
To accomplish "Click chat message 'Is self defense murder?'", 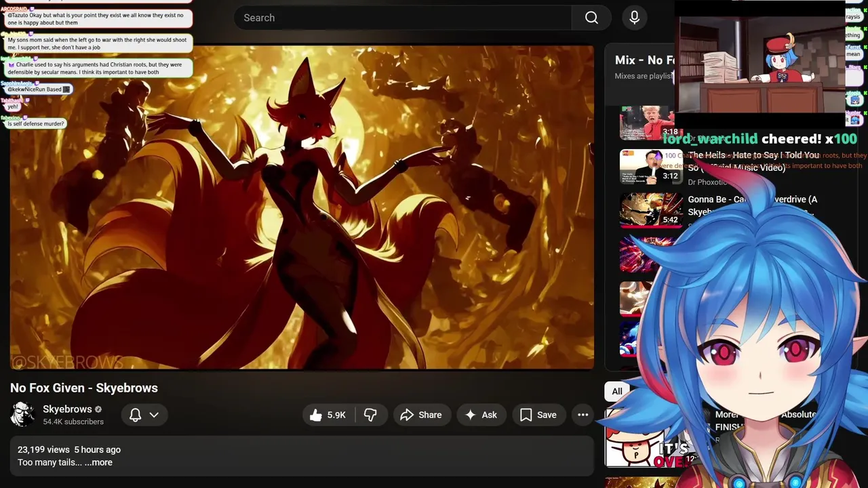I will (x=36, y=124).
